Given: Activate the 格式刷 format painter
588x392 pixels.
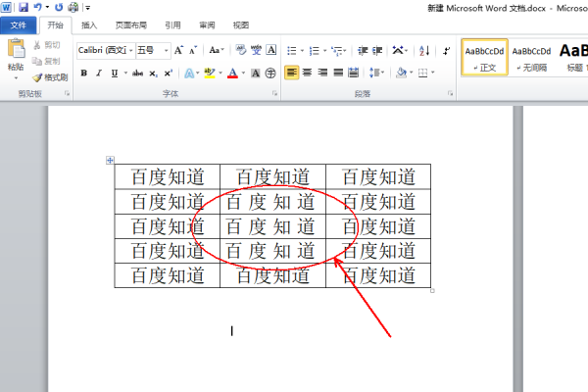Looking at the screenshot, I should tap(50, 77).
